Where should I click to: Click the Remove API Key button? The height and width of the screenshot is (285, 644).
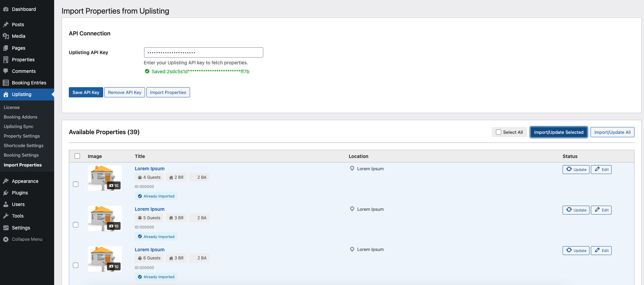click(125, 92)
